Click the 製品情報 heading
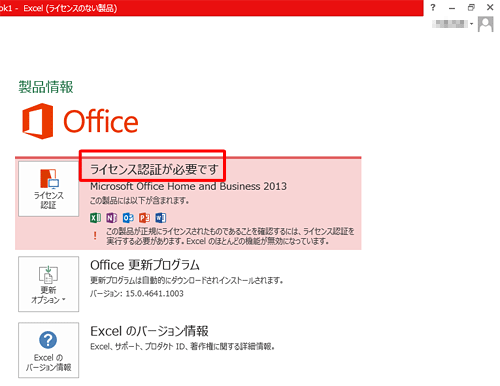The image size is (500, 386). 46,87
